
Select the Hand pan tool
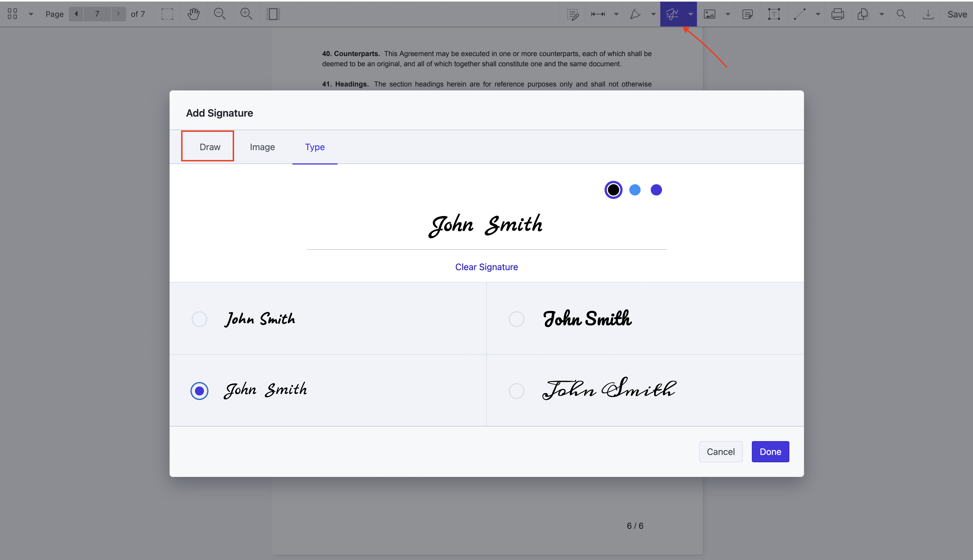pyautogui.click(x=194, y=14)
